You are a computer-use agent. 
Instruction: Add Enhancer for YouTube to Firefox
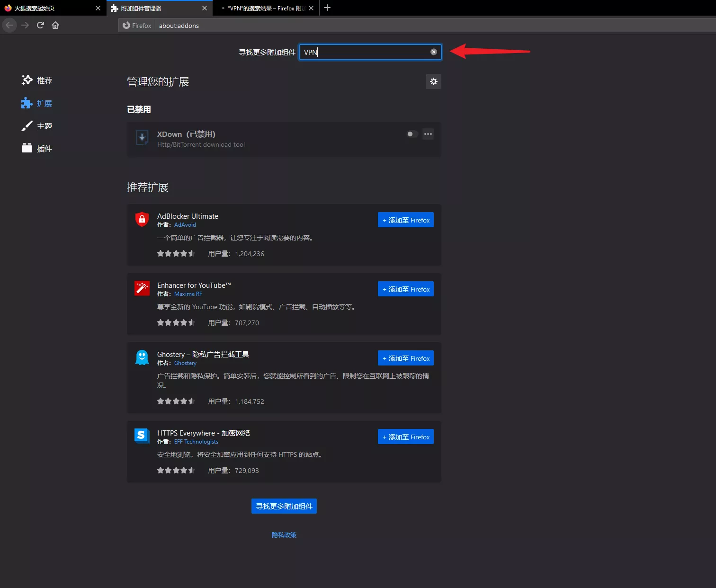tap(406, 289)
